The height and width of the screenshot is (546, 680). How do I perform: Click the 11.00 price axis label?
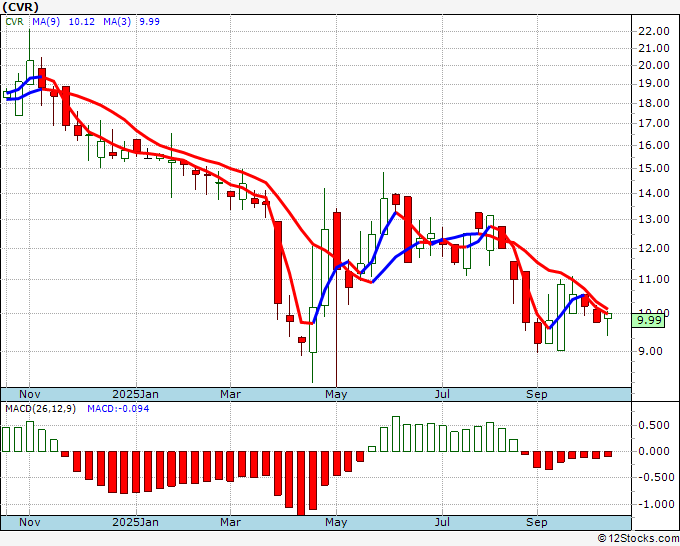point(654,279)
